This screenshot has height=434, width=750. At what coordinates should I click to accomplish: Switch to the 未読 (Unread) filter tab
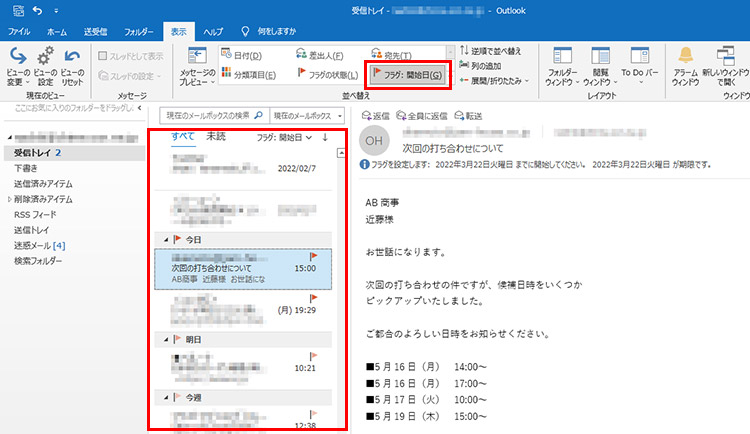(216, 136)
